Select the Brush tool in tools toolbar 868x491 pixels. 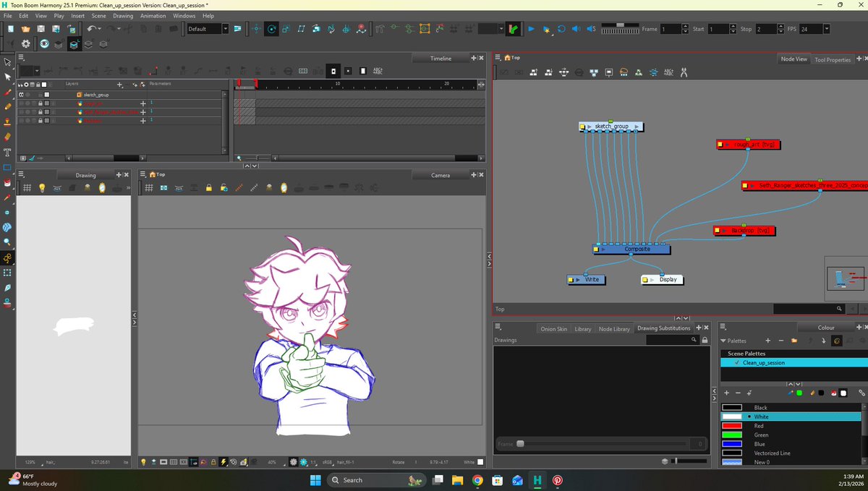click(x=7, y=92)
